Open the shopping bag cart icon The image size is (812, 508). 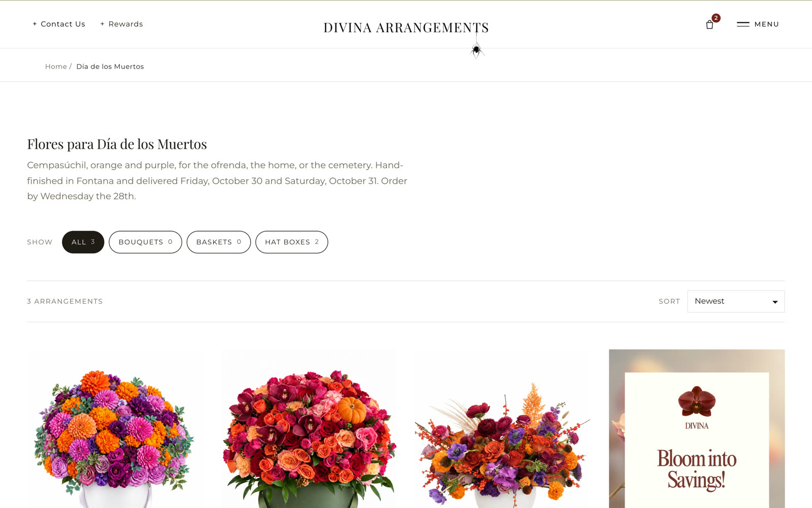[709, 24]
